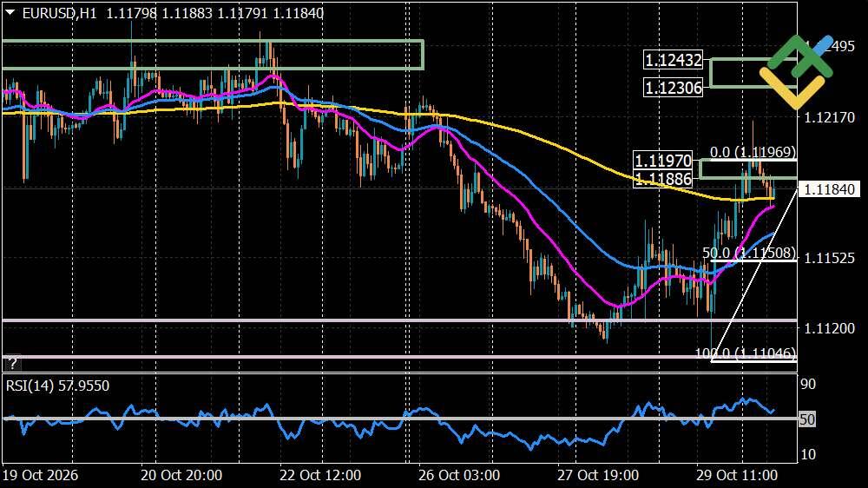Click the 26 Oct 03:00 time label
Viewport: 868px width, 488px height.
[459, 475]
